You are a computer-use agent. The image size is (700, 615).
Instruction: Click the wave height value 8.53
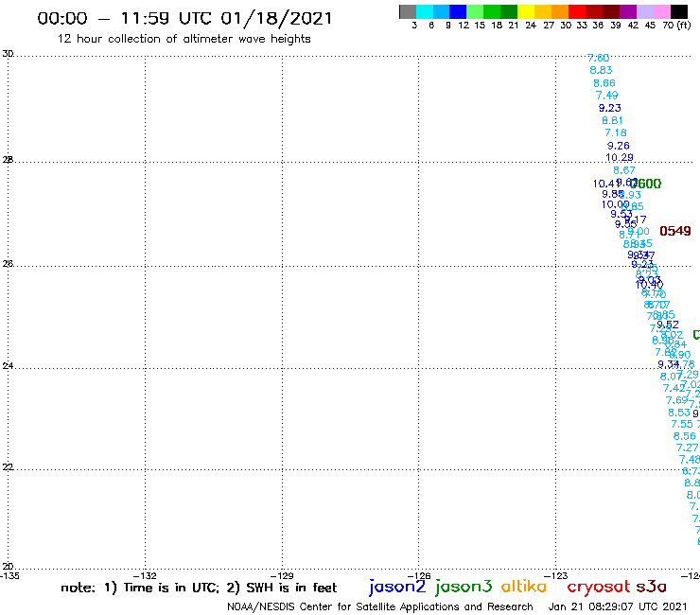[x=679, y=413]
